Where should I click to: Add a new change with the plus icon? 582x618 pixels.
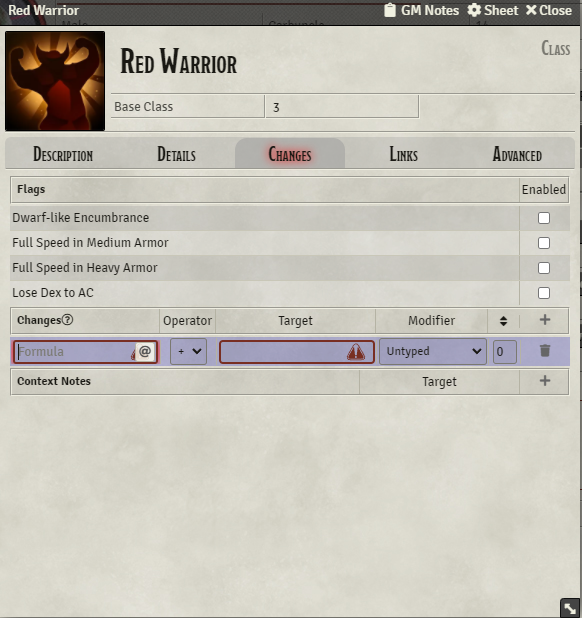(x=545, y=320)
